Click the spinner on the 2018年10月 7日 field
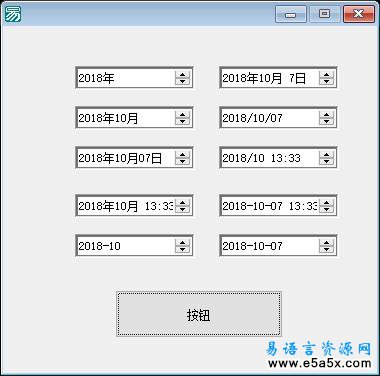 coord(326,78)
